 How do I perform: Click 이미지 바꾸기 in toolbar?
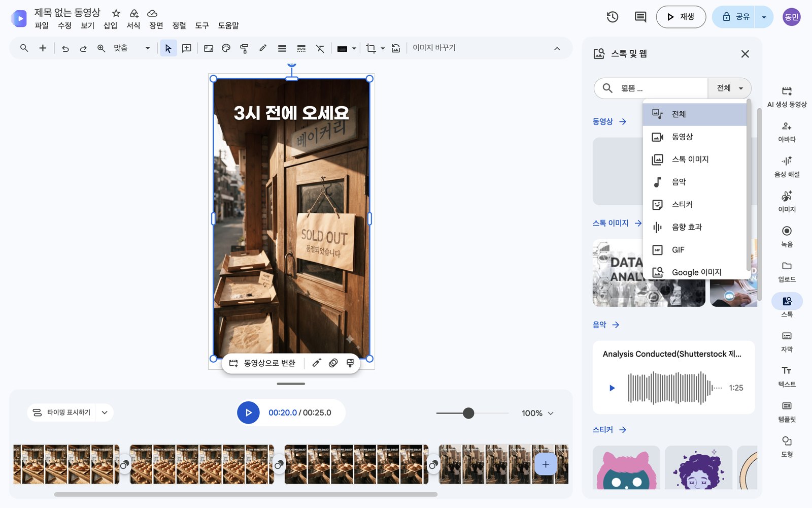coord(434,48)
